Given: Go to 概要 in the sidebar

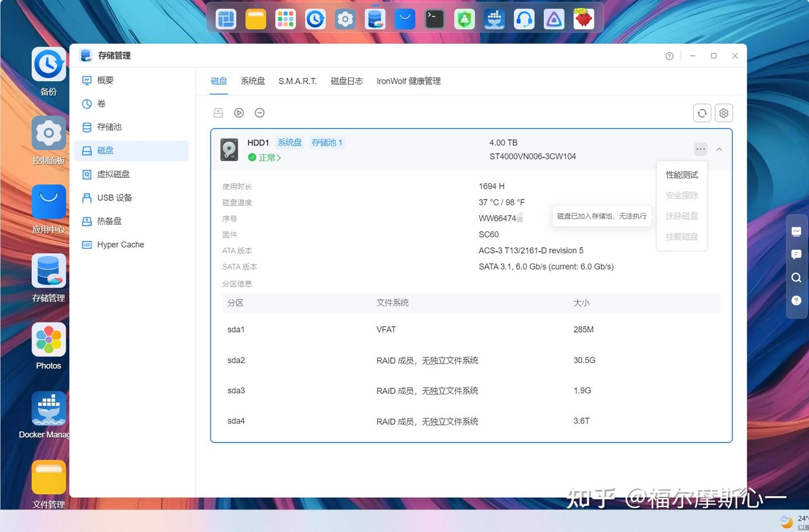Looking at the screenshot, I should [x=131, y=80].
